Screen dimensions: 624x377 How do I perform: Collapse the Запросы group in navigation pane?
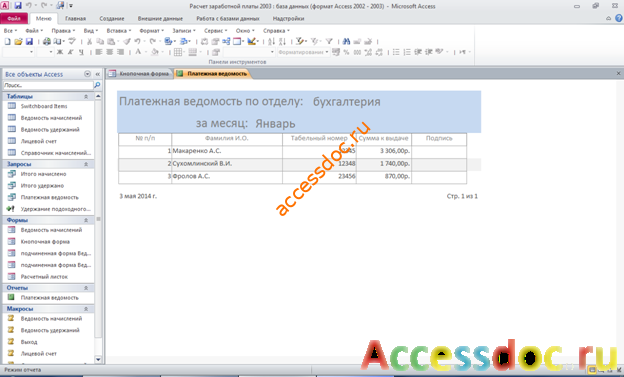click(86, 164)
